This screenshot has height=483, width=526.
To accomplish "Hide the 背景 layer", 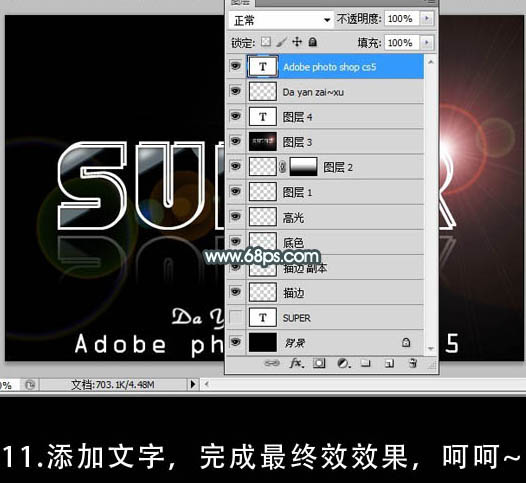I will (x=235, y=342).
